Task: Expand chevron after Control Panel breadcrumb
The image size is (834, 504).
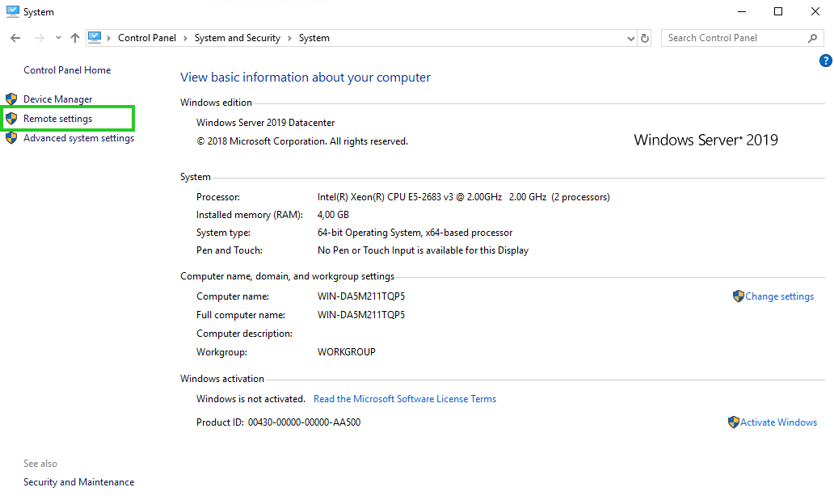Action: pyautogui.click(x=185, y=38)
